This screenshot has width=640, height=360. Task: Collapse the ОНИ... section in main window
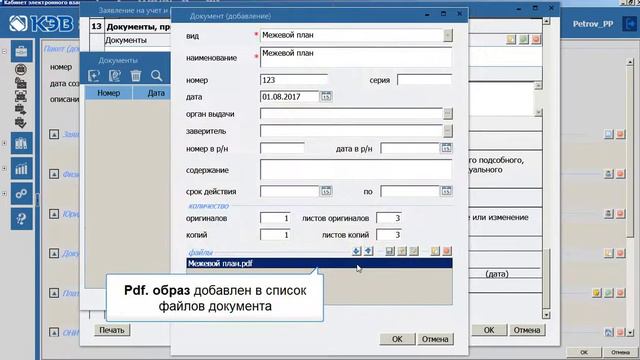(x=54, y=332)
